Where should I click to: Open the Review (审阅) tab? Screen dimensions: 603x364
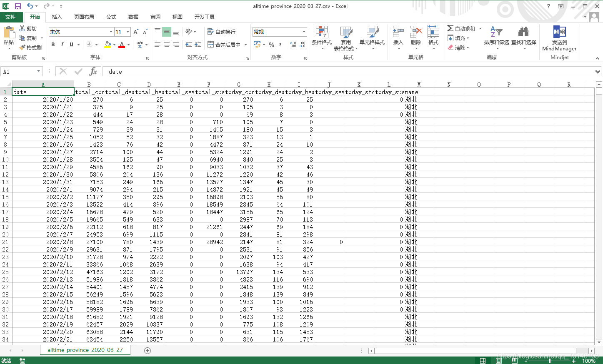155,17
